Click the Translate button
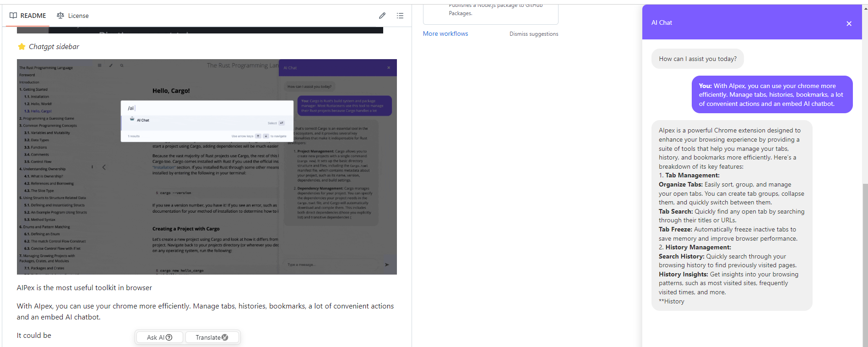This screenshot has width=868, height=347. [212, 337]
